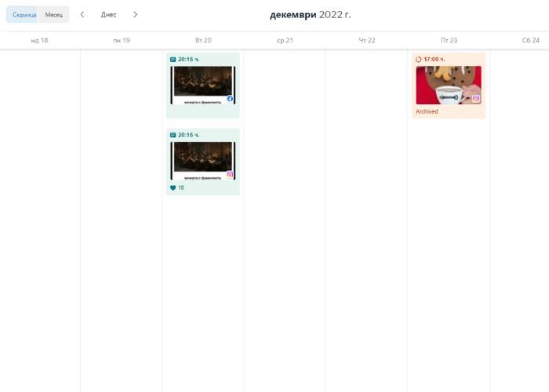Click the 20:16 ч. time on Facebook post
The width and height of the screenshot is (549, 392).
189,60
